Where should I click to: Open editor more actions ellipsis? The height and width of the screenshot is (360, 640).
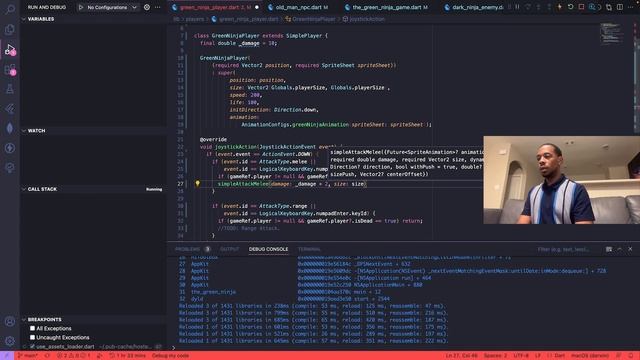click(x=631, y=7)
